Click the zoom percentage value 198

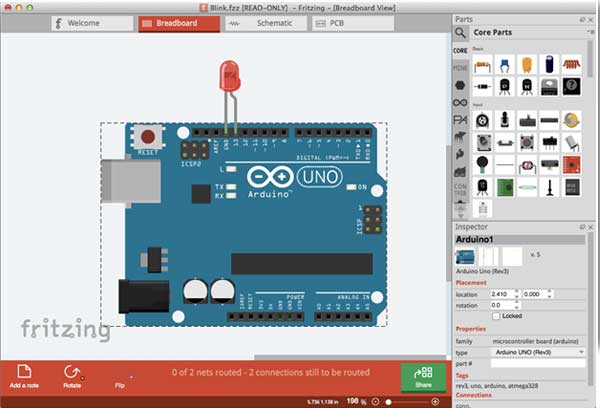[352, 401]
